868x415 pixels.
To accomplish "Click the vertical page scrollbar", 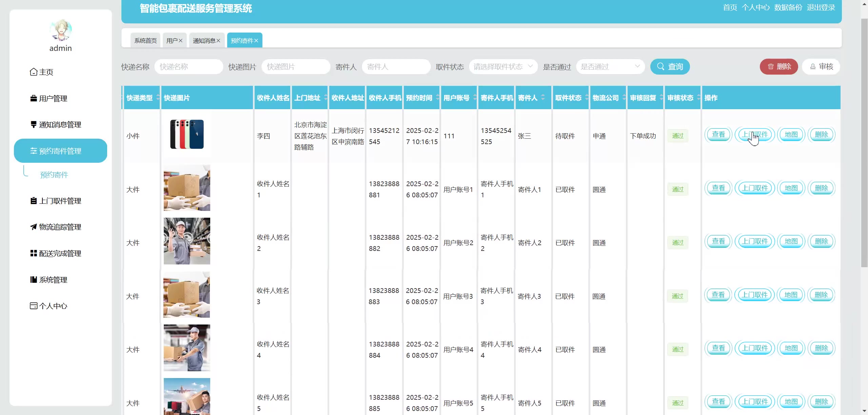I will [864, 142].
